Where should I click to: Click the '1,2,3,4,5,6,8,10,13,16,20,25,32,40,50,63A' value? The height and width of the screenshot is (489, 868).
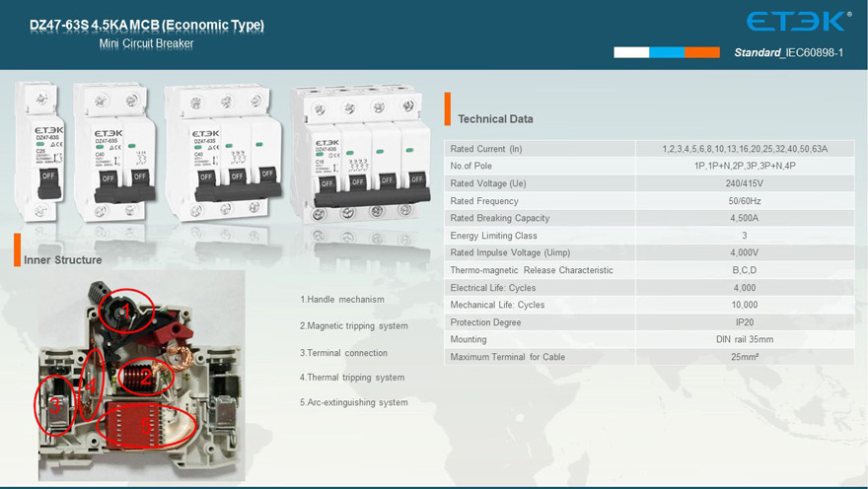[x=745, y=149]
